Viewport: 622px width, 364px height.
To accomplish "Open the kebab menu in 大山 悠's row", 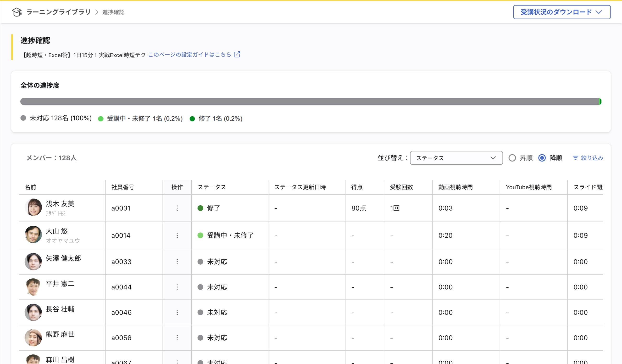I will (177, 235).
